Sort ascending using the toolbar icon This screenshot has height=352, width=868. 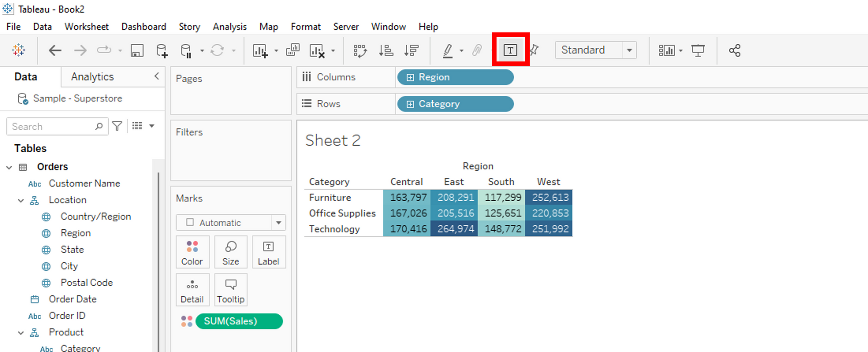385,51
